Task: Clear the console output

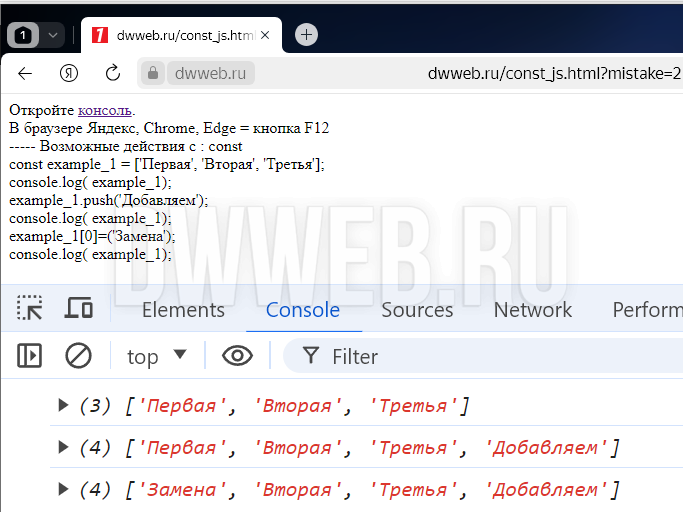Action: click(x=78, y=356)
